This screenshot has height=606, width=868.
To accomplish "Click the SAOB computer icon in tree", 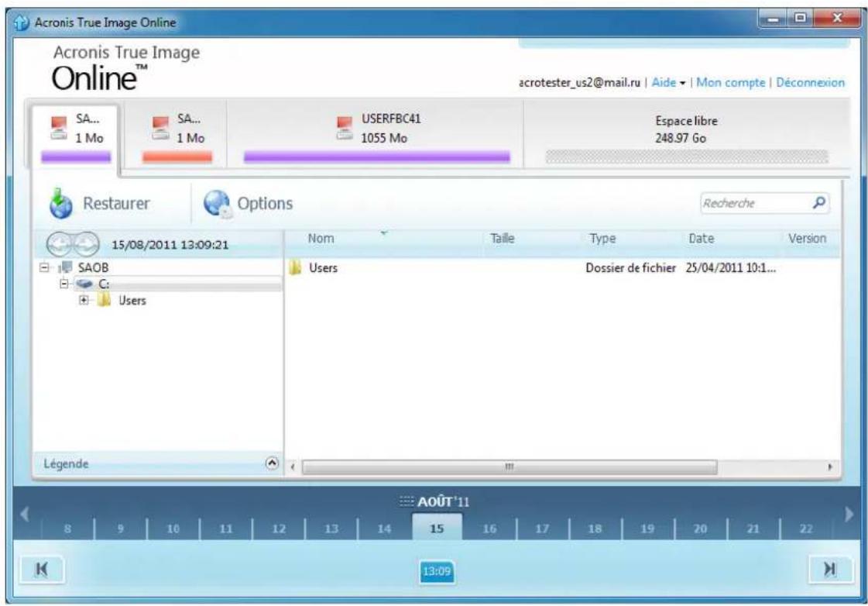I will coord(65,267).
